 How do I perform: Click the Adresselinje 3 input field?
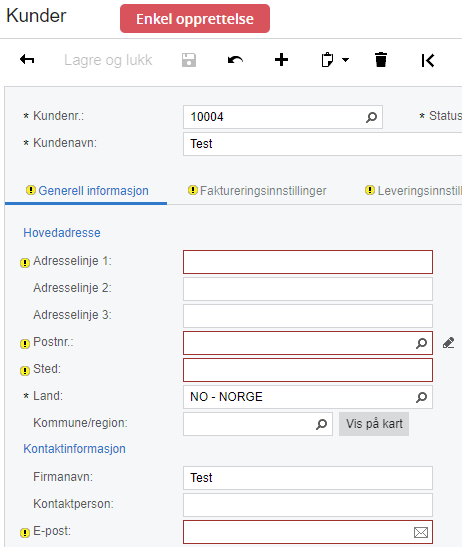pos(308,316)
